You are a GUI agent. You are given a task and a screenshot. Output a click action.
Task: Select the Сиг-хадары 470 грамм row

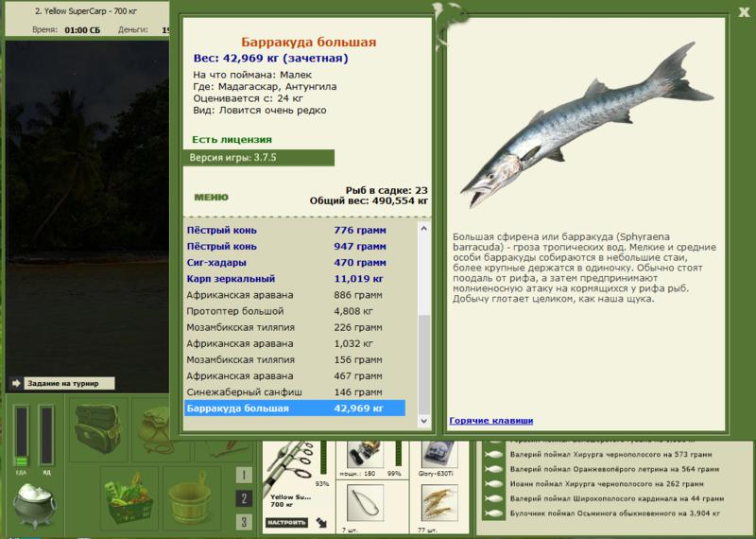(295, 263)
